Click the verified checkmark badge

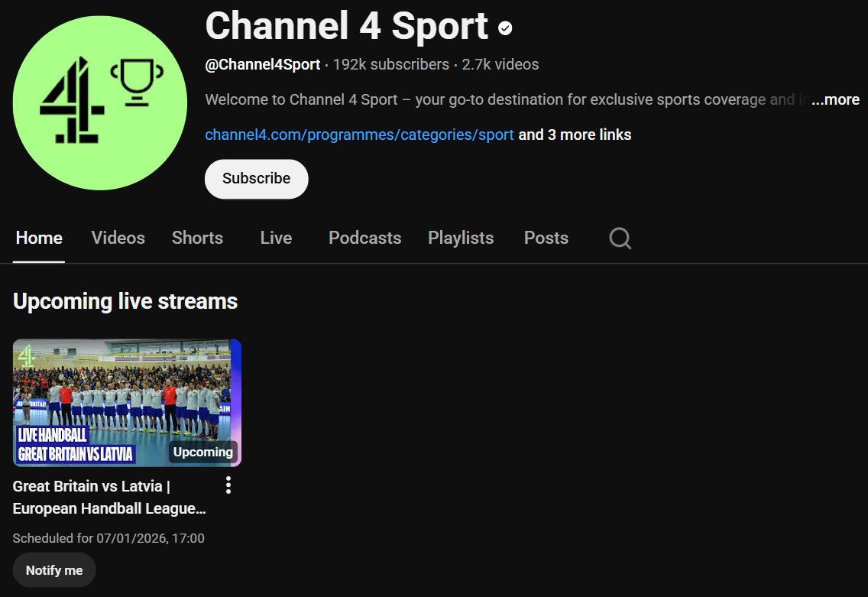coord(505,28)
